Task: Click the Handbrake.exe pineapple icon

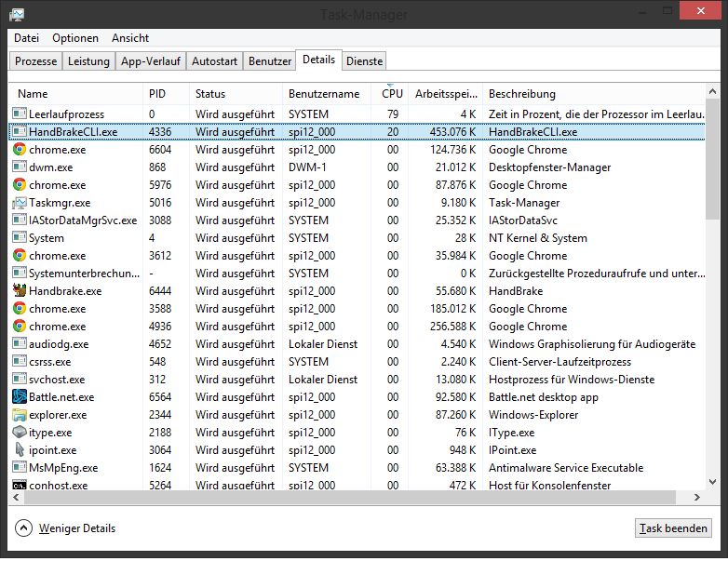Action: [x=20, y=290]
